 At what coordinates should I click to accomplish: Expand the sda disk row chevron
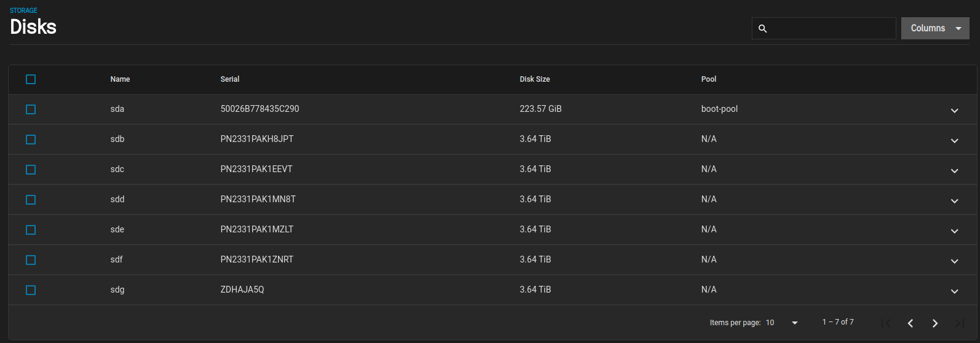(955, 111)
